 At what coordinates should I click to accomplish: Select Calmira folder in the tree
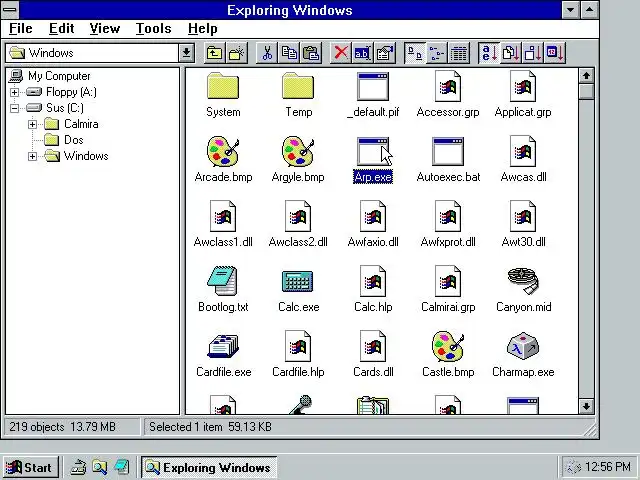tap(81, 124)
